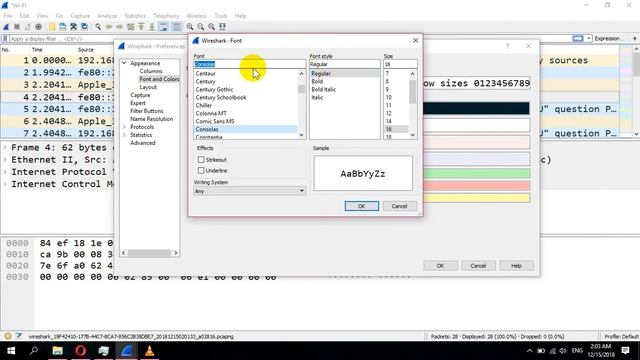
Task: Select Comic Sans MS in font list
Action: 215,121
